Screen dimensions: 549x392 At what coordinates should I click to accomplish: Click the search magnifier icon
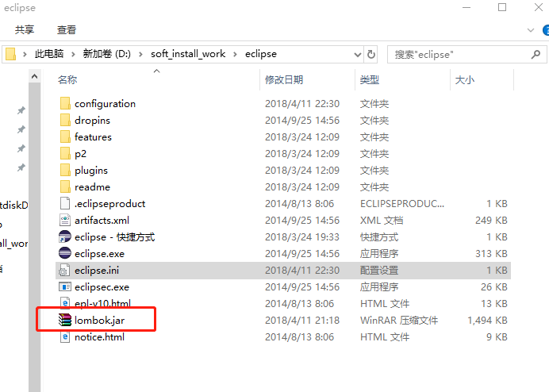(536, 54)
